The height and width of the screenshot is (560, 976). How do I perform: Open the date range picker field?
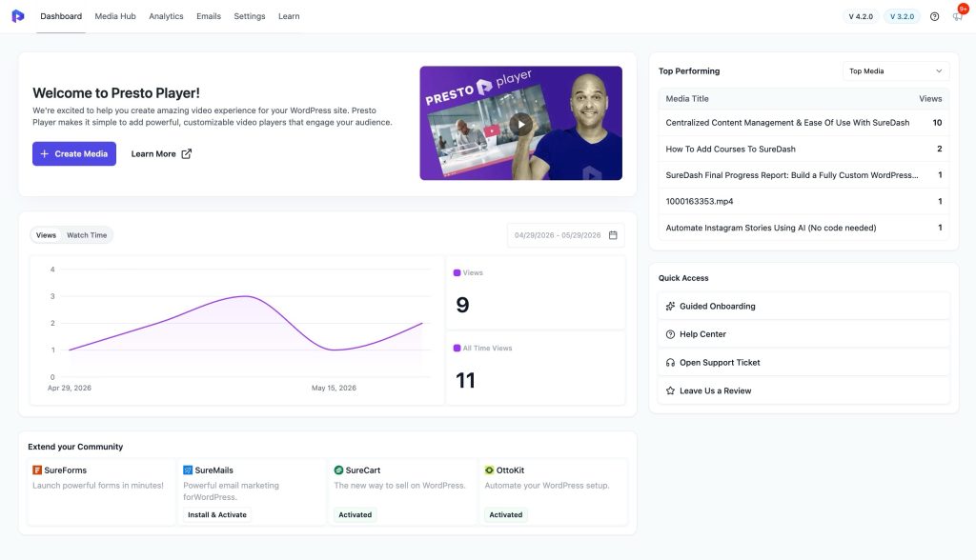(566, 235)
